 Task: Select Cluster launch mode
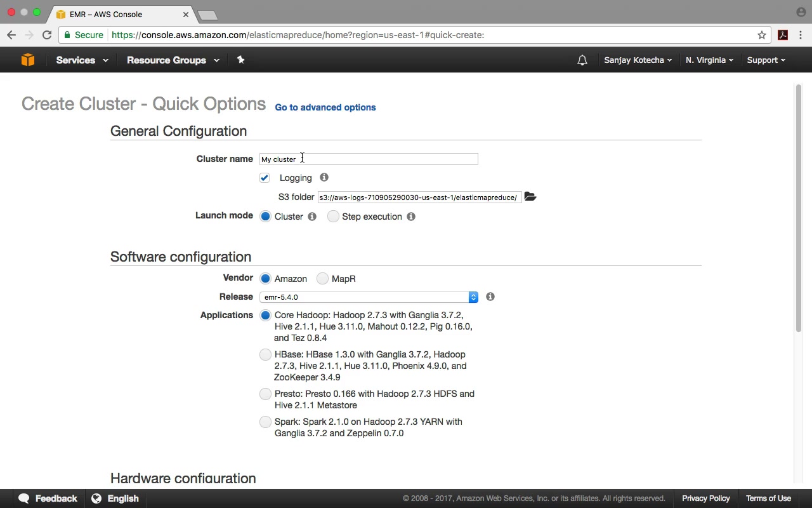[x=265, y=217]
